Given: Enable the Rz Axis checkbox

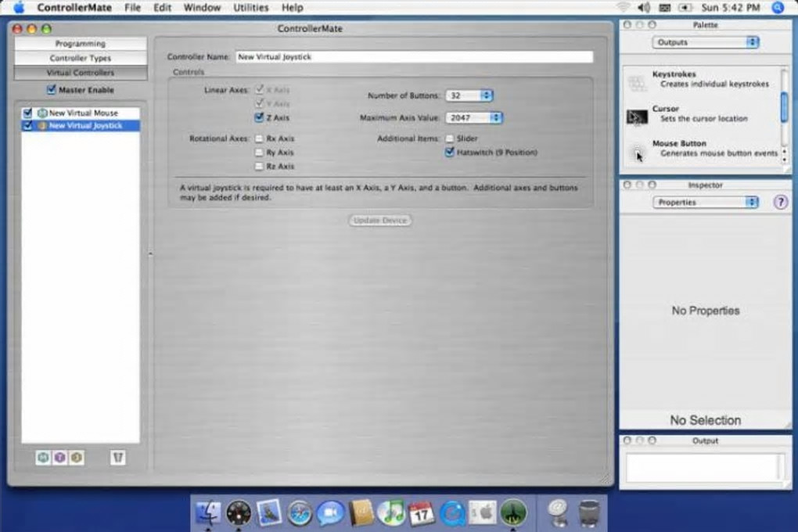Looking at the screenshot, I should tap(259, 166).
